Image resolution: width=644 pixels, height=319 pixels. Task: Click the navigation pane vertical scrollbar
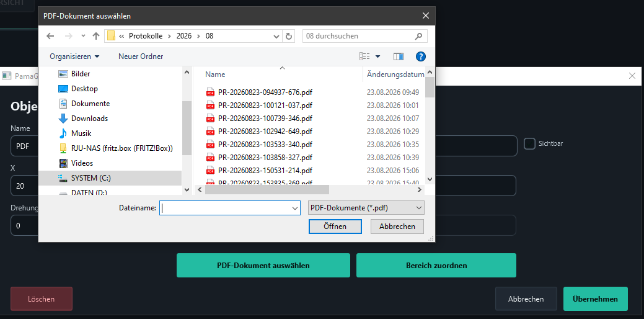coord(187,128)
